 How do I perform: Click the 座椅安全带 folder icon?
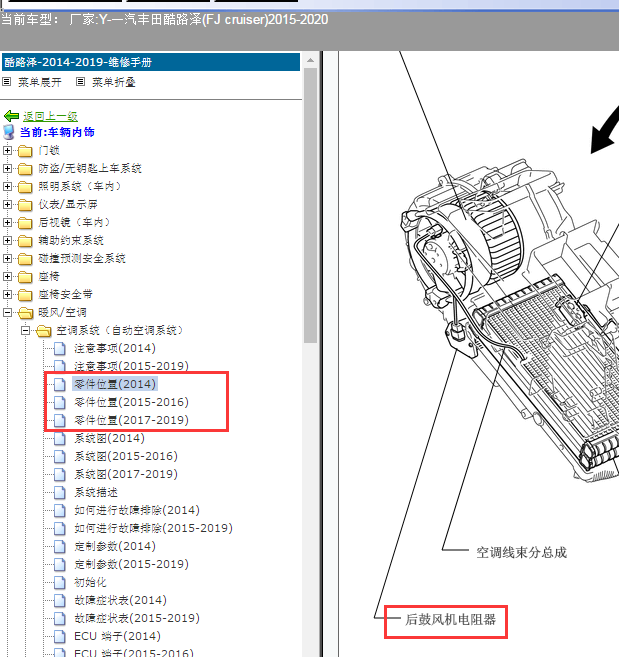(25, 295)
